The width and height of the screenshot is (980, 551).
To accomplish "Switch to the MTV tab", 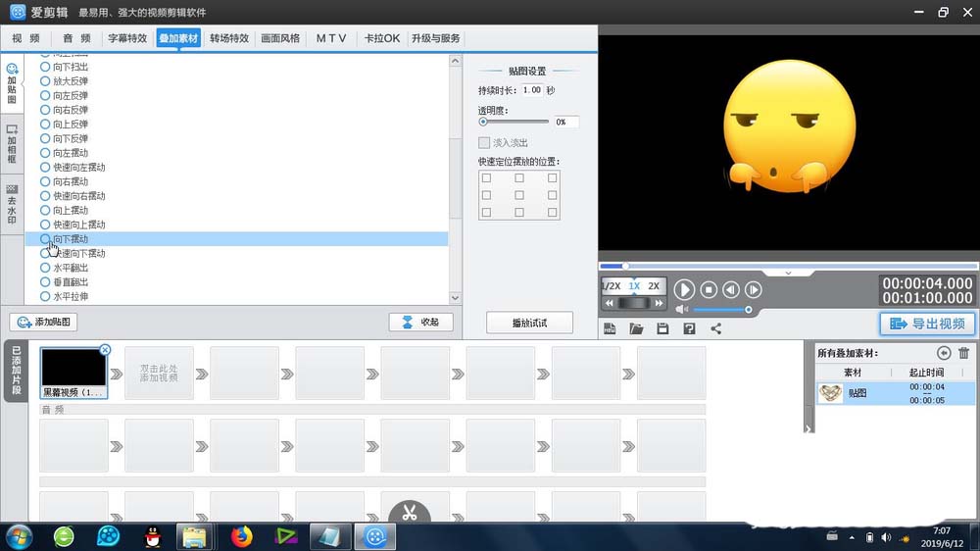I will [331, 38].
